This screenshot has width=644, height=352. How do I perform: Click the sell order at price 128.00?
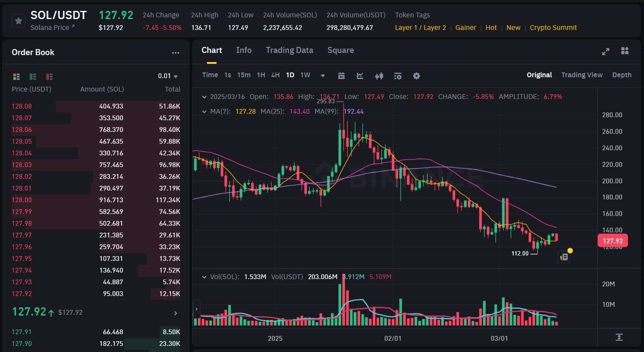tap(96, 200)
